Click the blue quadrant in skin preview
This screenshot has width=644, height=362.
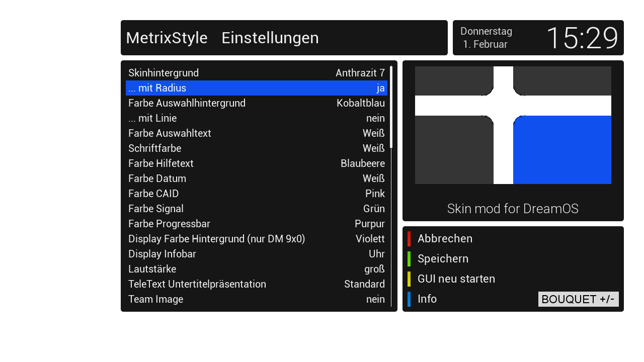click(x=562, y=150)
